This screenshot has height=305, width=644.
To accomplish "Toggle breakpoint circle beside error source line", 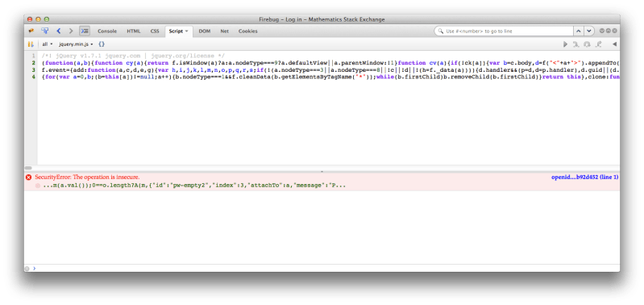I will tap(38, 186).
